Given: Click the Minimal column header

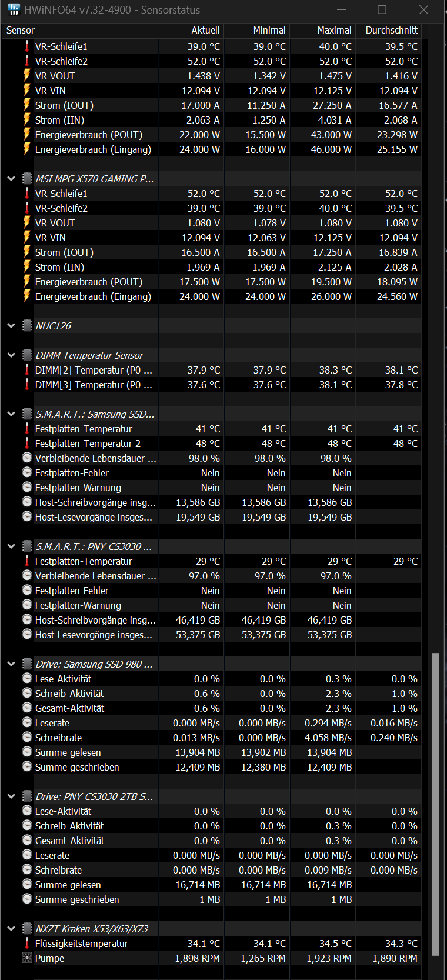Looking at the screenshot, I should tap(256, 30).
